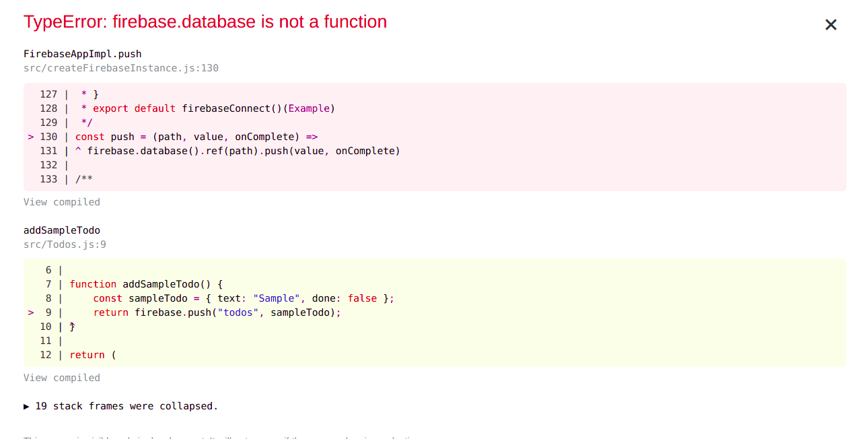Click line 128 export default firebaseConnect

[x=208, y=108]
